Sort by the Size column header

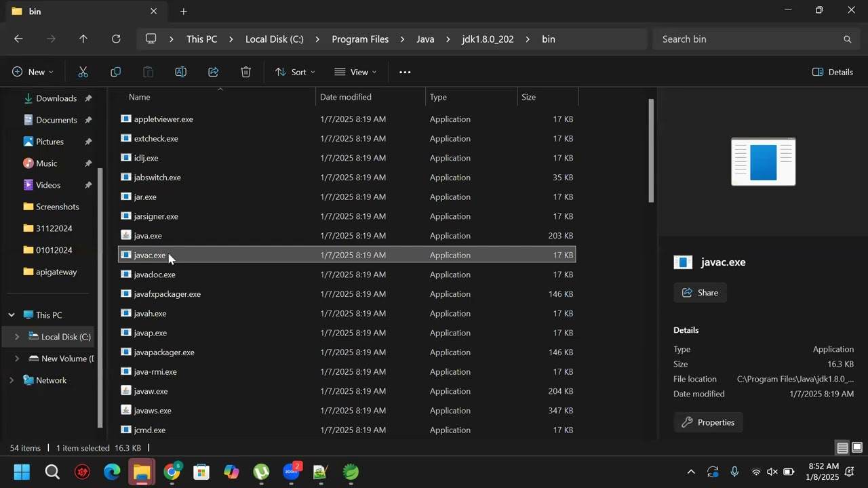click(x=548, y=97)
